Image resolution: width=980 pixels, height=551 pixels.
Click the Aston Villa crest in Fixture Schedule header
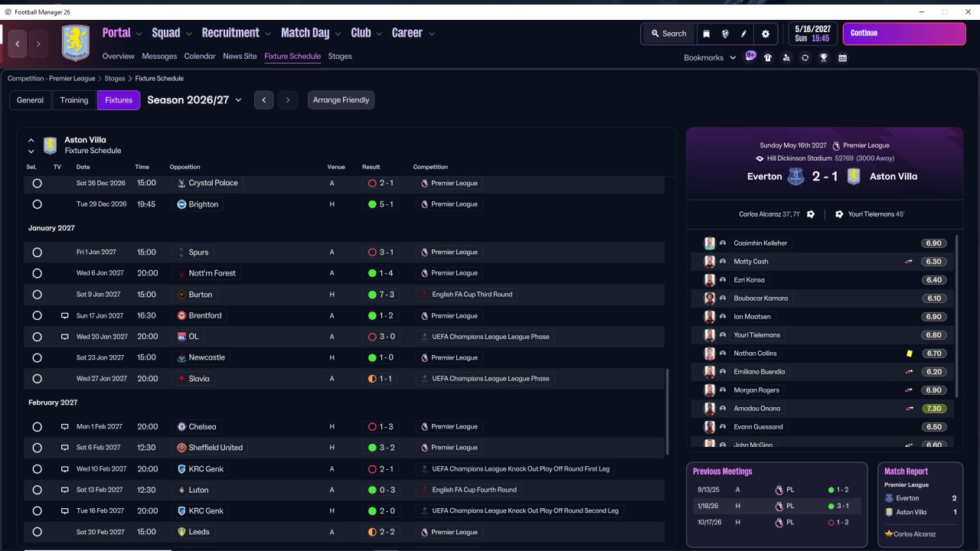50,145
